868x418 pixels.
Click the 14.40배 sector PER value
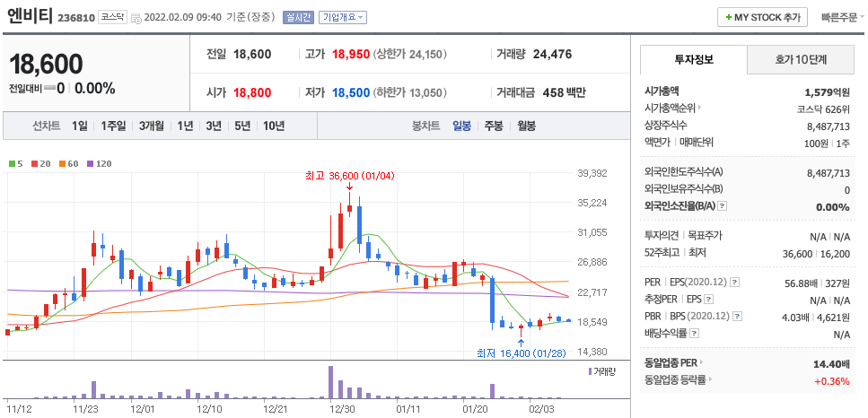pyautogui.click(x=831, y=364)
